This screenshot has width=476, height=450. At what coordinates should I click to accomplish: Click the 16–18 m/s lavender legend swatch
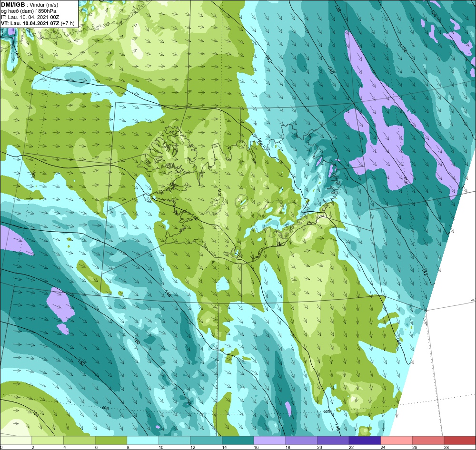coord(269,440)
